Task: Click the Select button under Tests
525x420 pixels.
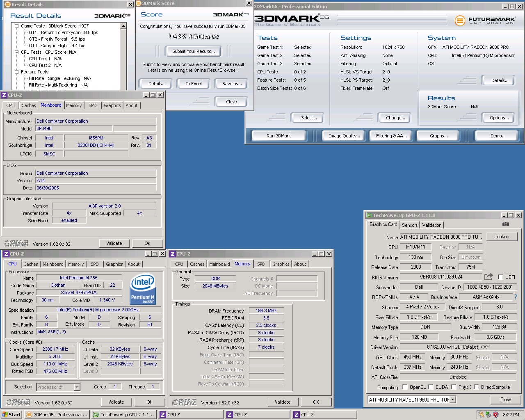Action: click(309, 118)
